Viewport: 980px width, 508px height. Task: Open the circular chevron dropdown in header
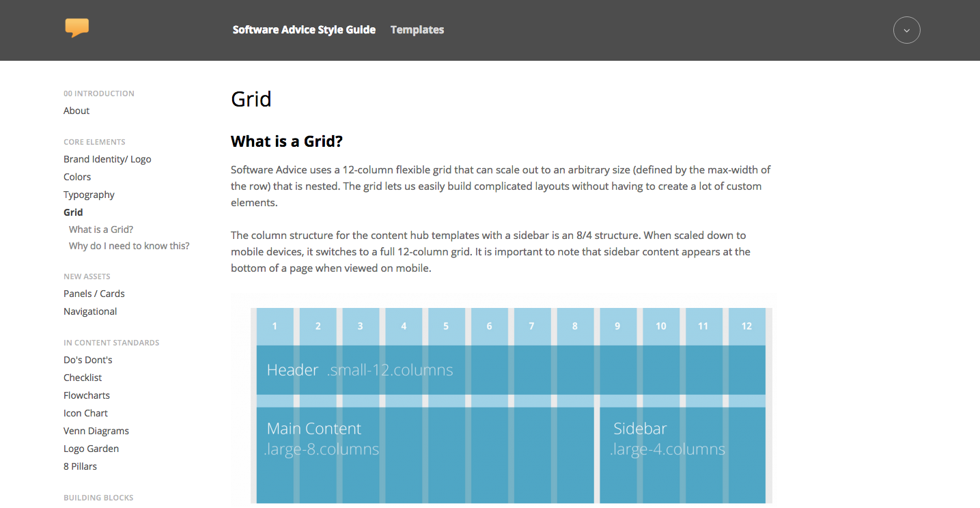(906, 30)
